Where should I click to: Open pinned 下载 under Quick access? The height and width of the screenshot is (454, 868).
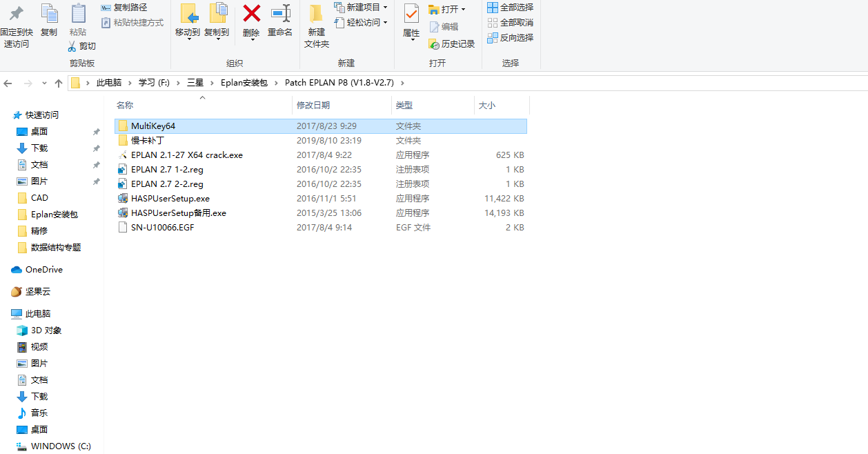click(39, 148)
